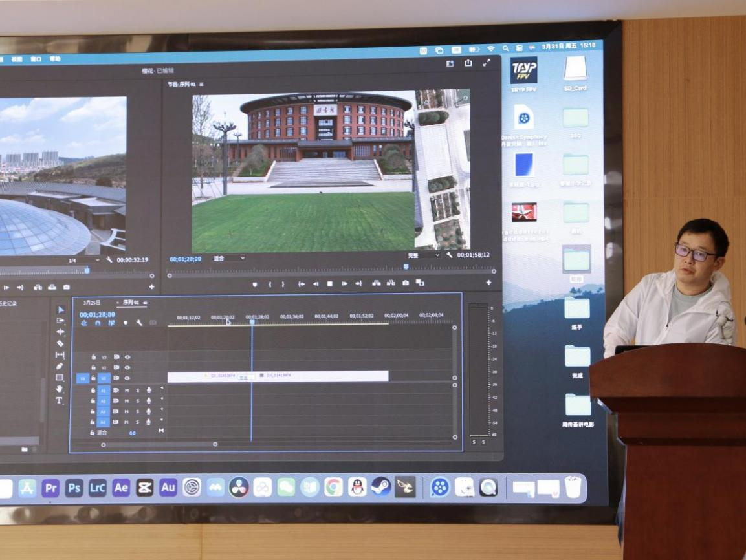Toggle V3 track output eye
The width and height of the screenshot is (746, 560).
point(127,357)
